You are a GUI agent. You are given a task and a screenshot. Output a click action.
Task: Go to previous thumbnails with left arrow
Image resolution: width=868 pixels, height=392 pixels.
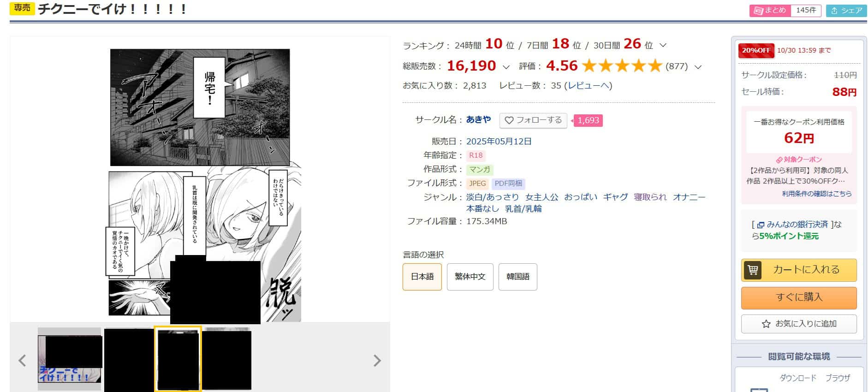click(22, 360)
